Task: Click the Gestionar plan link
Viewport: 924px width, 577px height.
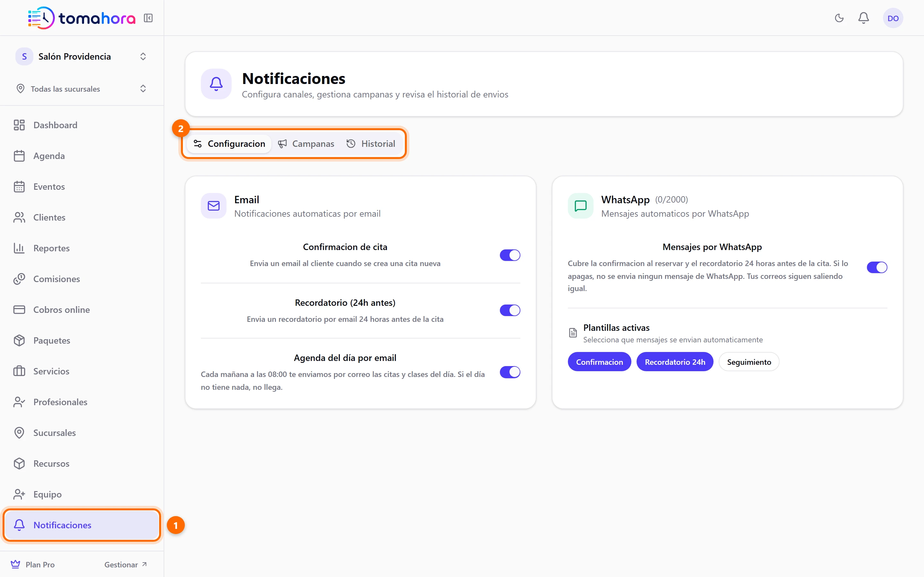Action: (x=125, y=564)
